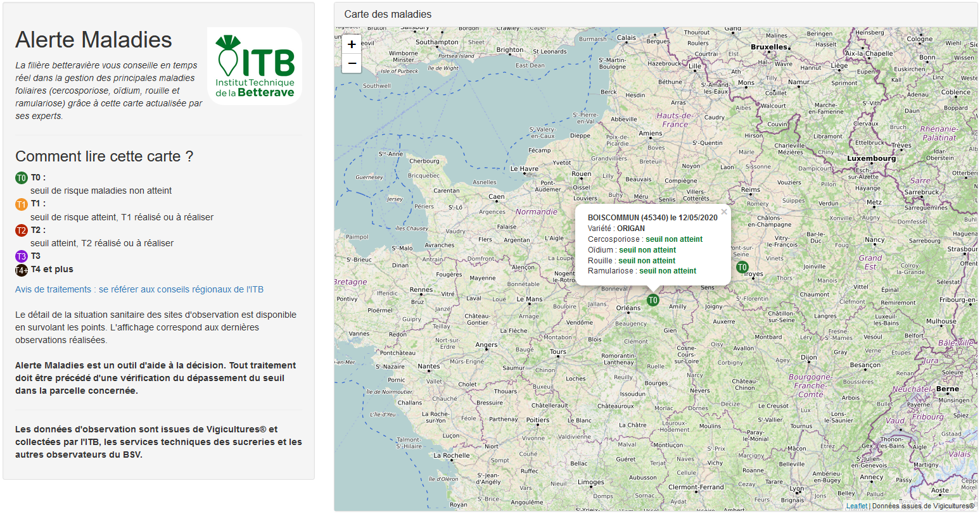Click the black T4+ legend icon
Screen dimensions: 980x514
[x=22, y=270]
